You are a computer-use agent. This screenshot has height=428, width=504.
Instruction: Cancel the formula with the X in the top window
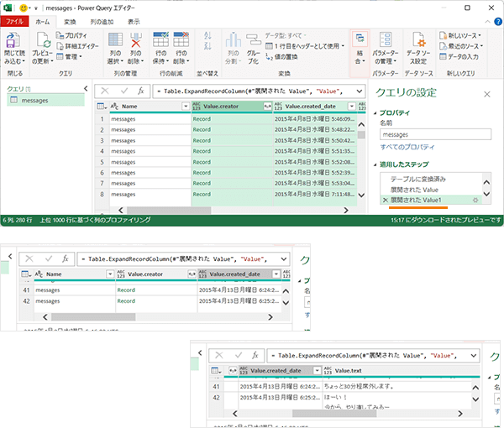pos(105,91)
